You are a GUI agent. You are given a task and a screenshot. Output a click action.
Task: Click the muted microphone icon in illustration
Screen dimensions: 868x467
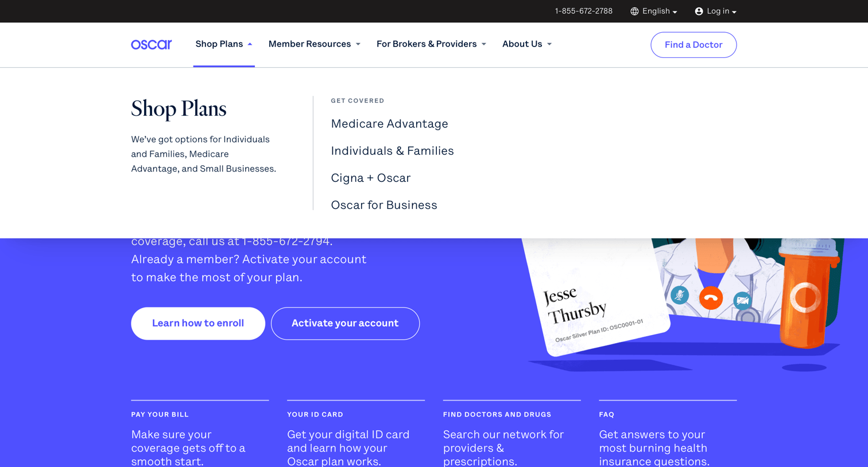[680, 295]
